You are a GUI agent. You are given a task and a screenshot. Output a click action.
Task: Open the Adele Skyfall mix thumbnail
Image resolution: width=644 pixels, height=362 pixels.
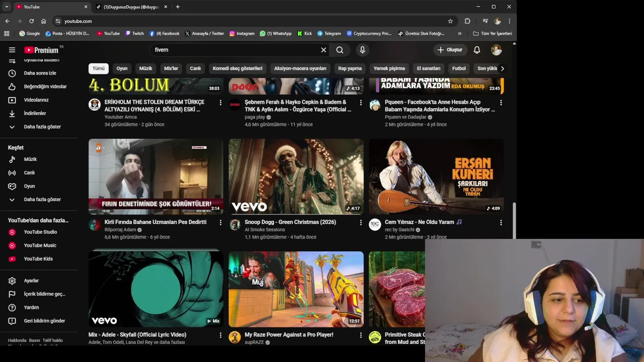tap(156, 289)
